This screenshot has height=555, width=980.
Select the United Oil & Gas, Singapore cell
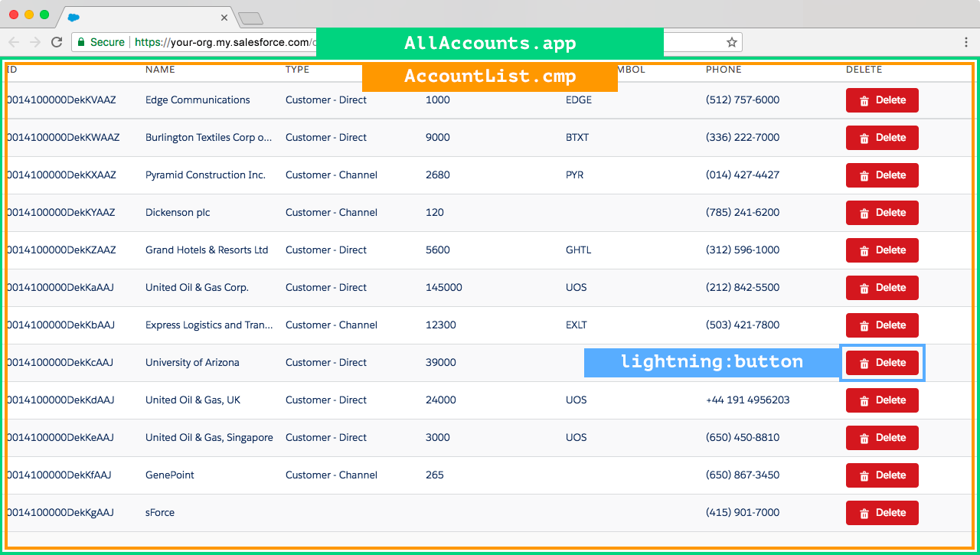coord(209,438)
